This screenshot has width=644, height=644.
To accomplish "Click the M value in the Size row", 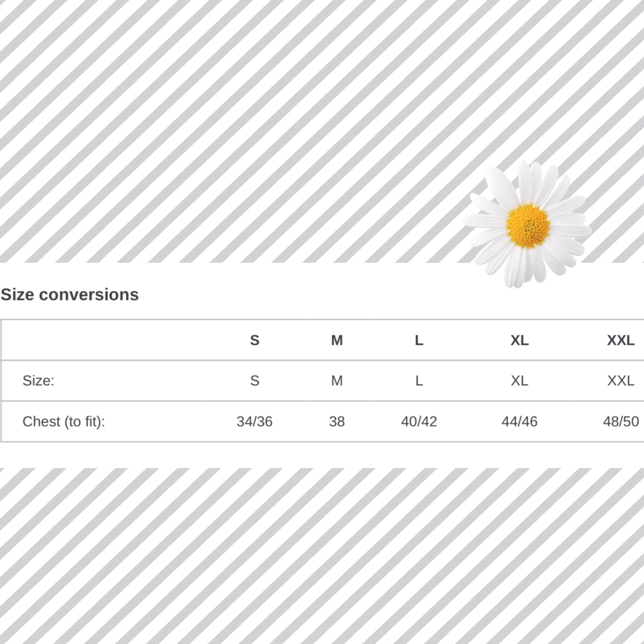I will [337, 381].
